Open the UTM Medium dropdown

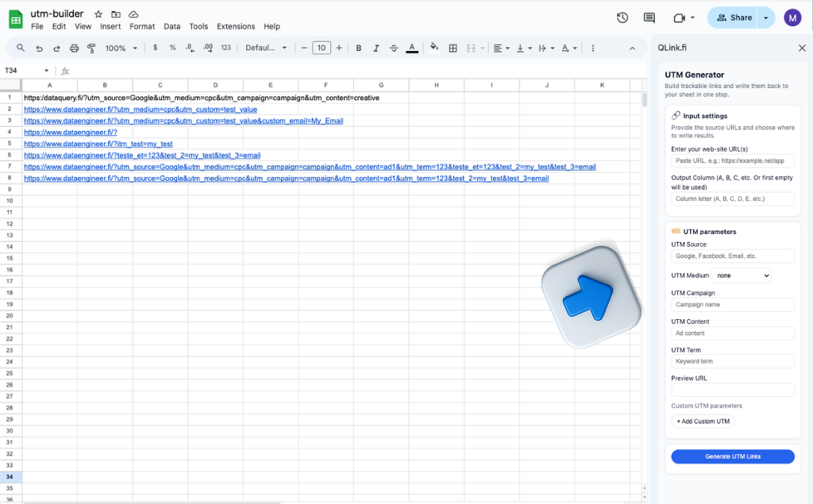click(x=742, y=275)
